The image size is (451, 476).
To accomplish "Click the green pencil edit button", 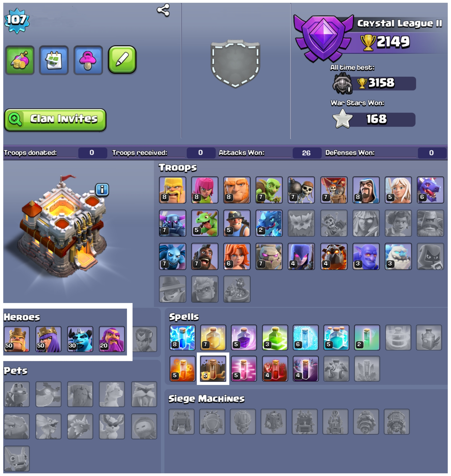I will pyautogui.click(x=122, y=60).
